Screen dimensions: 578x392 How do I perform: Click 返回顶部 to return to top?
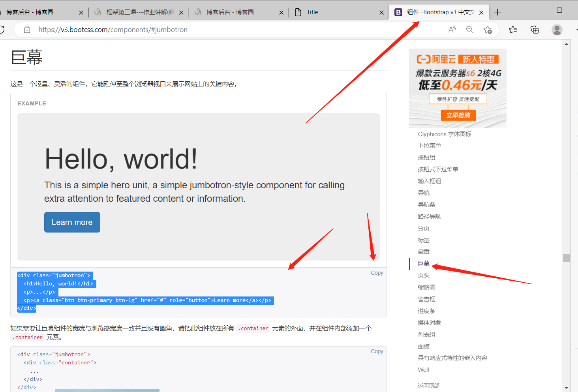[x=428, y=386]
